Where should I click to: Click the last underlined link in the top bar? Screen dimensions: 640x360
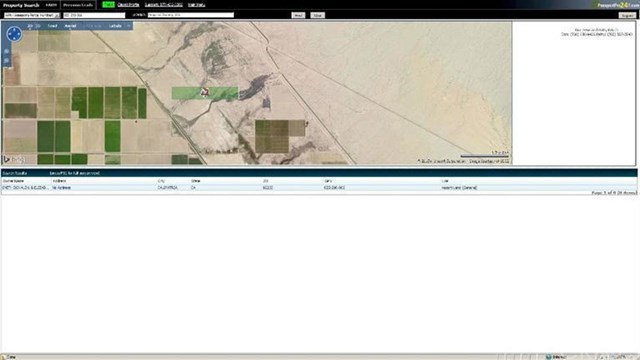click(x=197, y=5)
